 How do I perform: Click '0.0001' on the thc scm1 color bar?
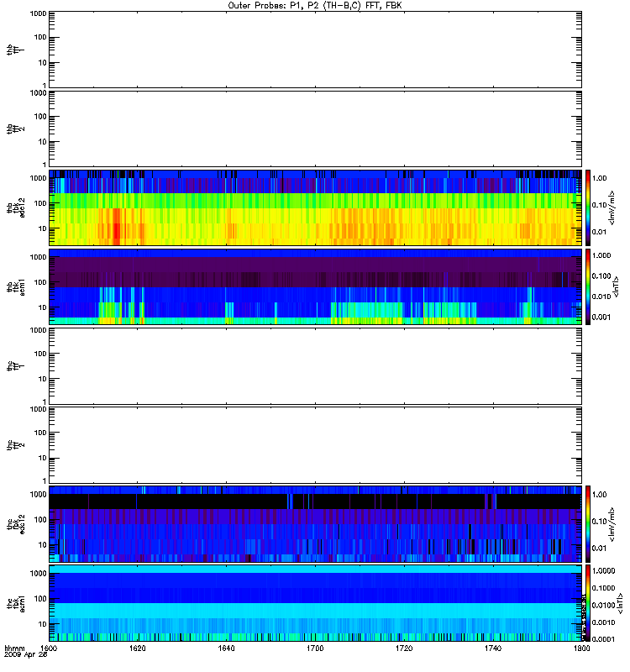[x=603, y=639]
